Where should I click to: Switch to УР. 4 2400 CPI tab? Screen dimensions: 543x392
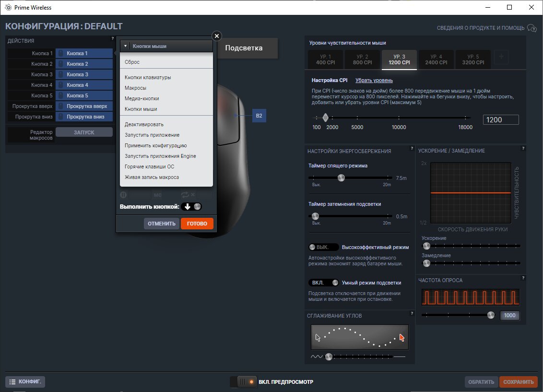(436, 59)
